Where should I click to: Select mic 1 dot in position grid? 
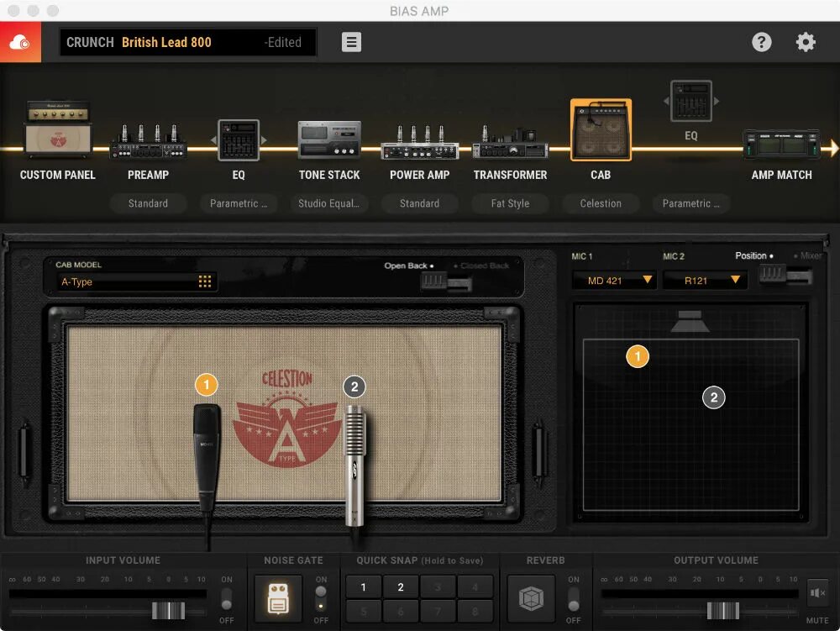(638, 356)
